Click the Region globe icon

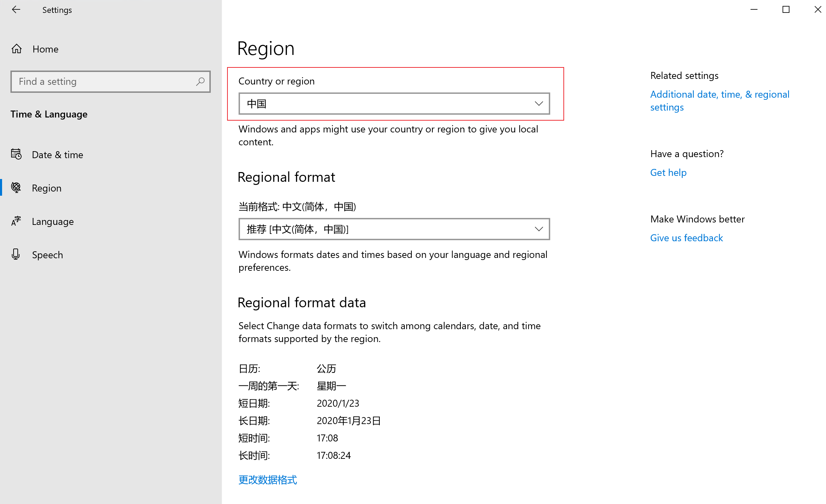coord(16,188)
